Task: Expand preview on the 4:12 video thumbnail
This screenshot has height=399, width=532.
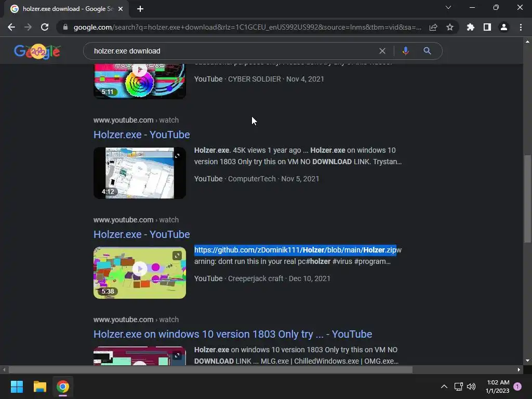Action: pyautogui.click(x=177, y=156)
